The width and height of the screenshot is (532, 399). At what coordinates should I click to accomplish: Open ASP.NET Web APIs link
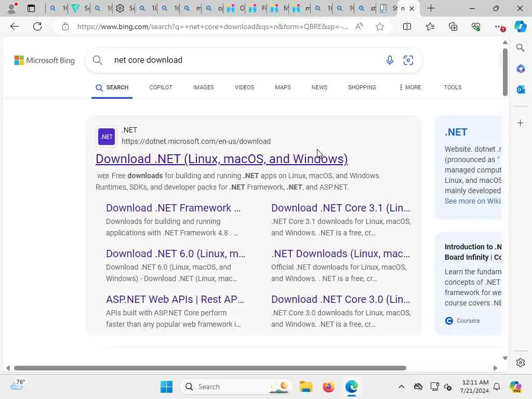pos(175,299)
